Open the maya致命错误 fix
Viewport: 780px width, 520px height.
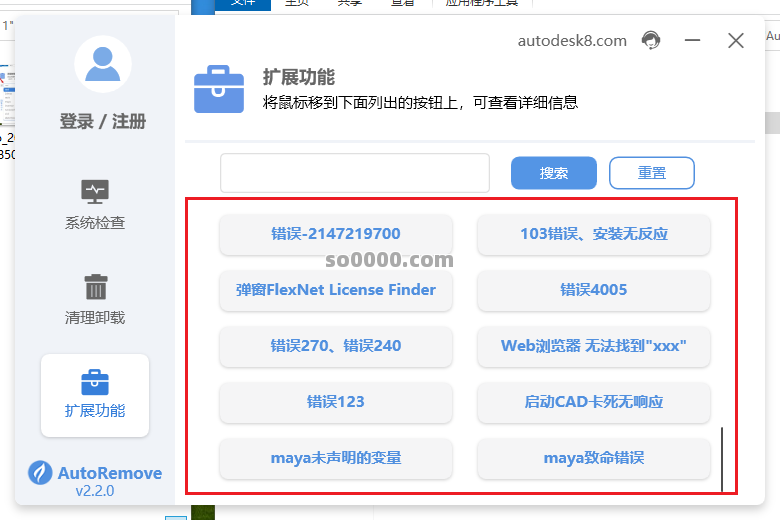click(593, 458)
